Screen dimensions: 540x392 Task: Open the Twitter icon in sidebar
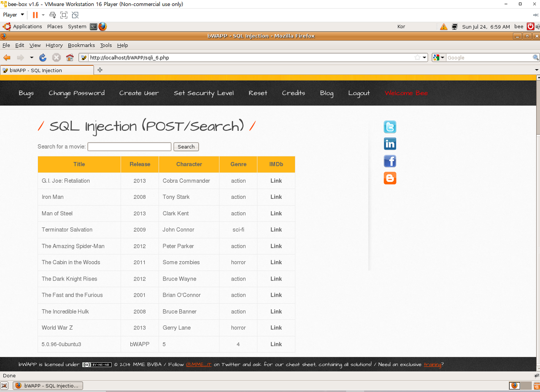(390, 127)
